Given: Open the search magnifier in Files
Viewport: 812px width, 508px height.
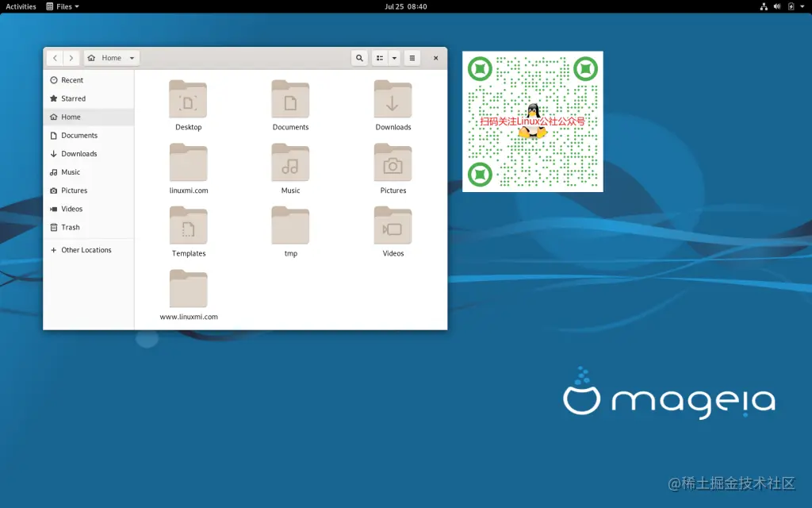Looking at the screenshot, I should coord(359,58).
